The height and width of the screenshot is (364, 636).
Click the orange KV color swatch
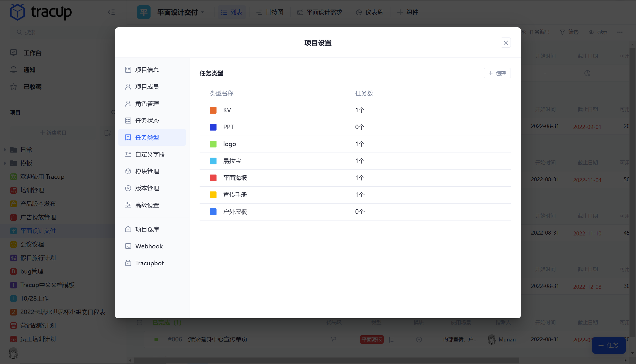coord(213,110)
